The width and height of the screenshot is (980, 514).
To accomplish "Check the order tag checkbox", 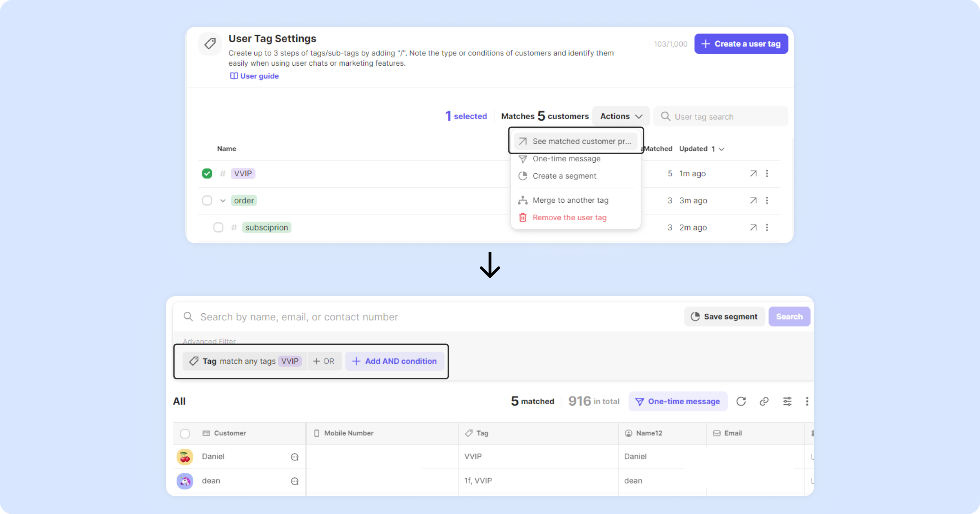I will point(207,201).
